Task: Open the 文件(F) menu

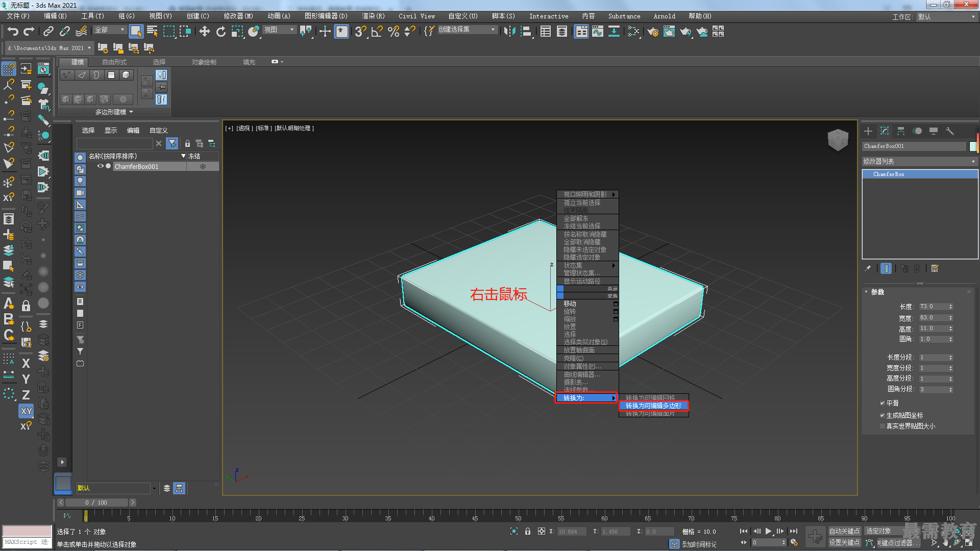Action: (18, 16)
